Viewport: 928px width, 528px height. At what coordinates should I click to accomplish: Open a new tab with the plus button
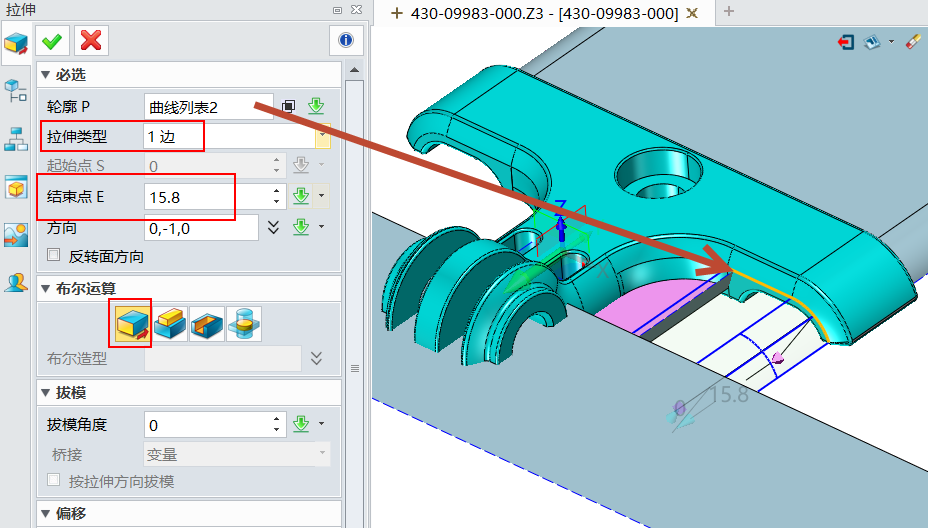click(729, 12)
